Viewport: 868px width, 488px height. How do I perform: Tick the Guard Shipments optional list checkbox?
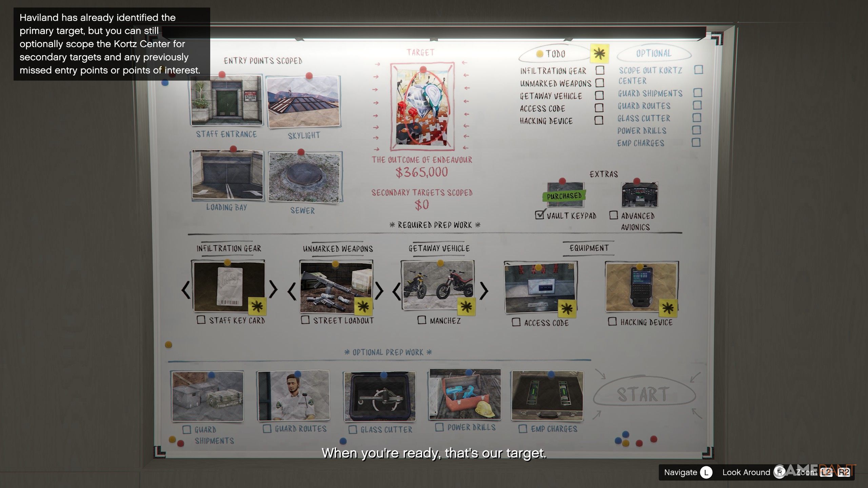click(x=698, y=93)
